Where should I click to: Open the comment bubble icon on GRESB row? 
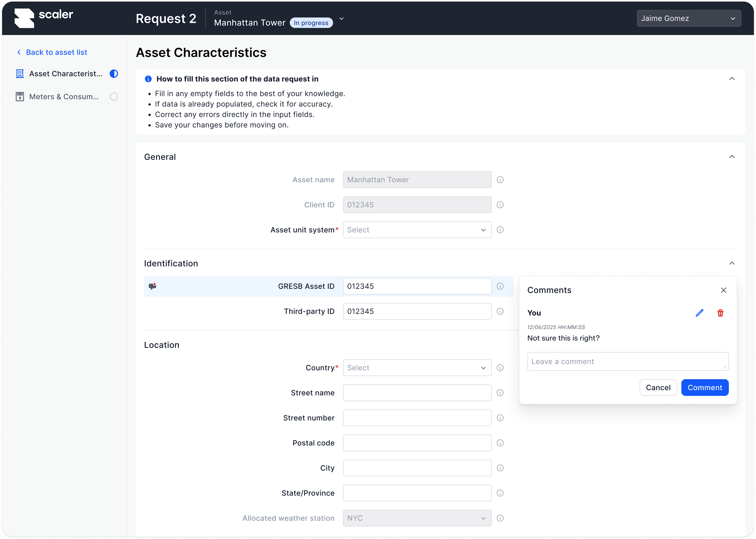pos(153,286)
